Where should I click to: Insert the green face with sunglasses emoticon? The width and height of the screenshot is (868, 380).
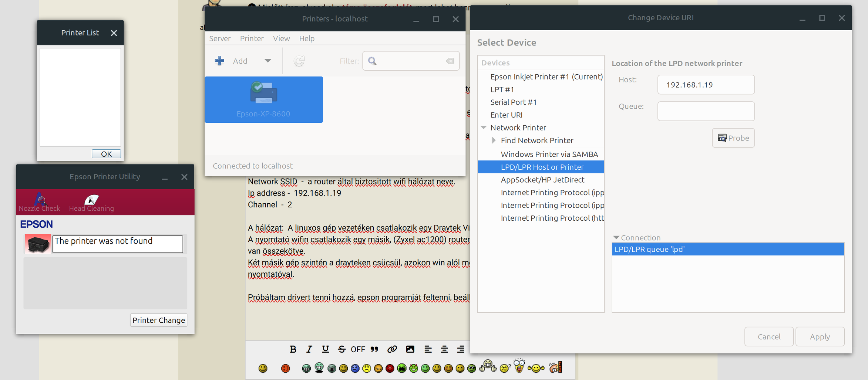471,368
